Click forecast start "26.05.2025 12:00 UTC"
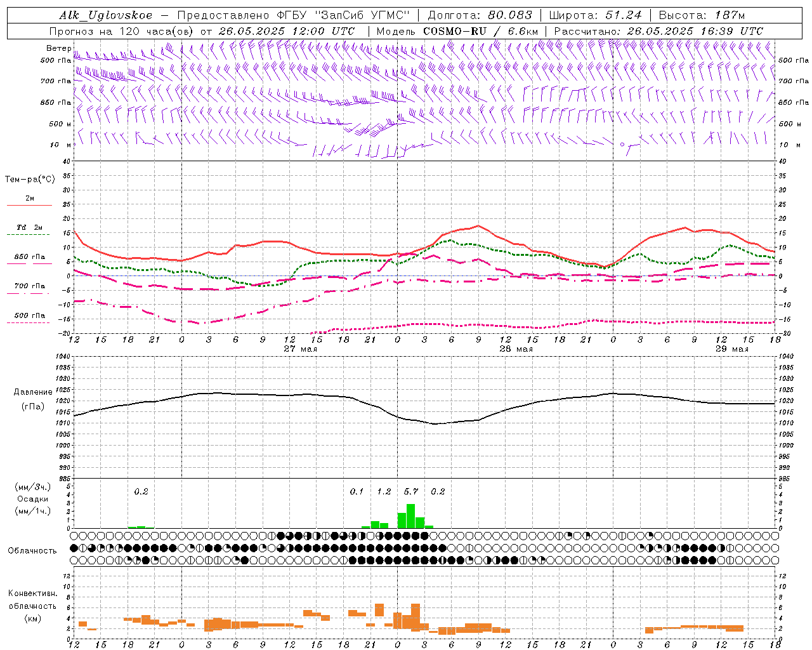Viewport: 812px width, 650px height. coord(286,31)
